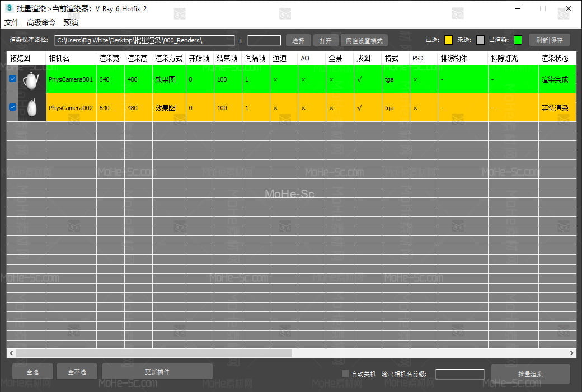Toggle the 成图 checkmark for PhysCamera002
582x392 pixels.
coord(359,108)
